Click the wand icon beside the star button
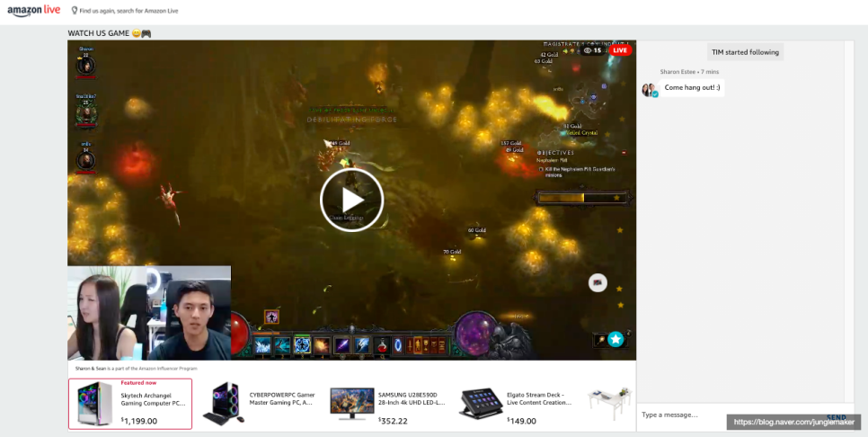 [599, 339]
